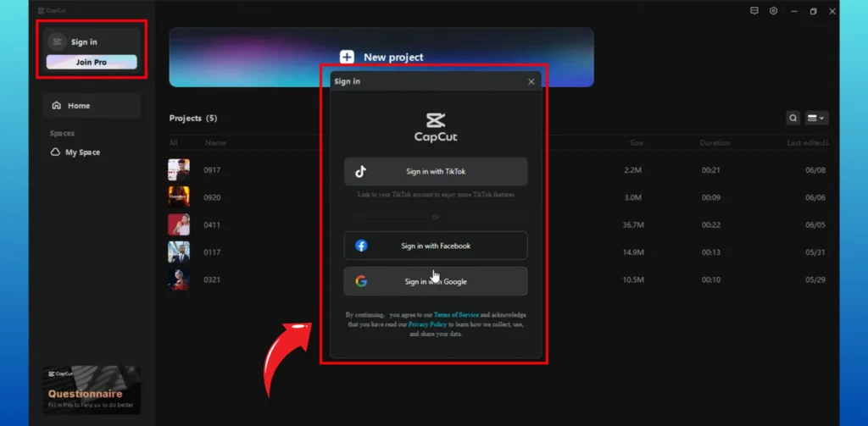Open the Terms of Service link
The height and width of the screenshot is (426, 868).
456,315
